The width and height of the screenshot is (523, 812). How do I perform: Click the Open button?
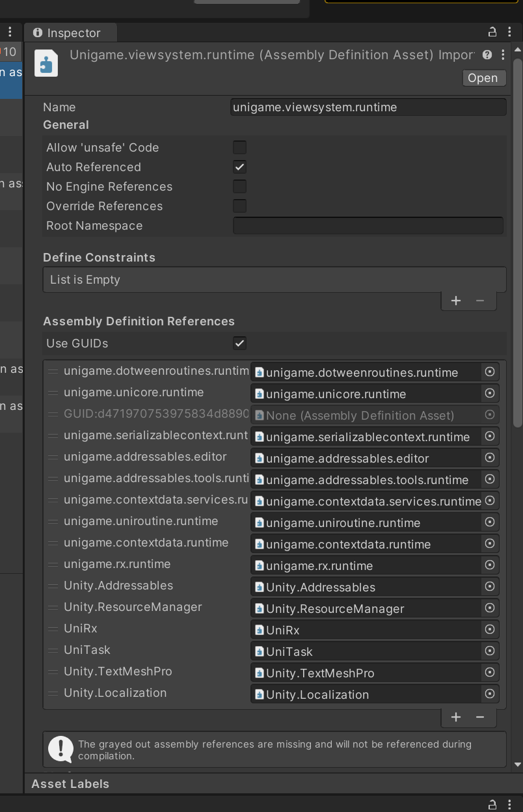[x=483, y=78]
